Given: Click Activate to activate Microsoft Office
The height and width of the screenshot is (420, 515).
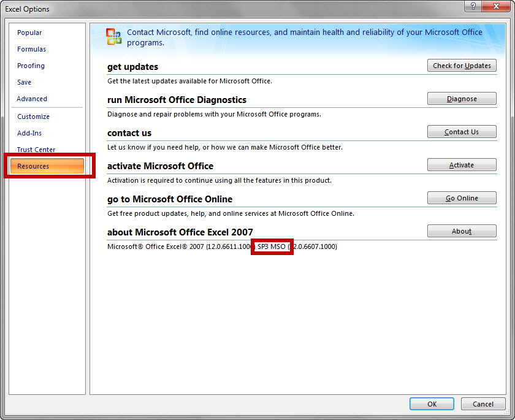Looking at the screenshot, I should pyautogui.click(x=462, y=164).
